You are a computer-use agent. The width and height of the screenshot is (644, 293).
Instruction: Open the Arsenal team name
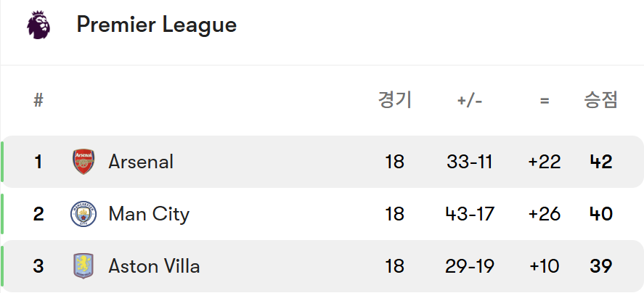click(140, 162)
